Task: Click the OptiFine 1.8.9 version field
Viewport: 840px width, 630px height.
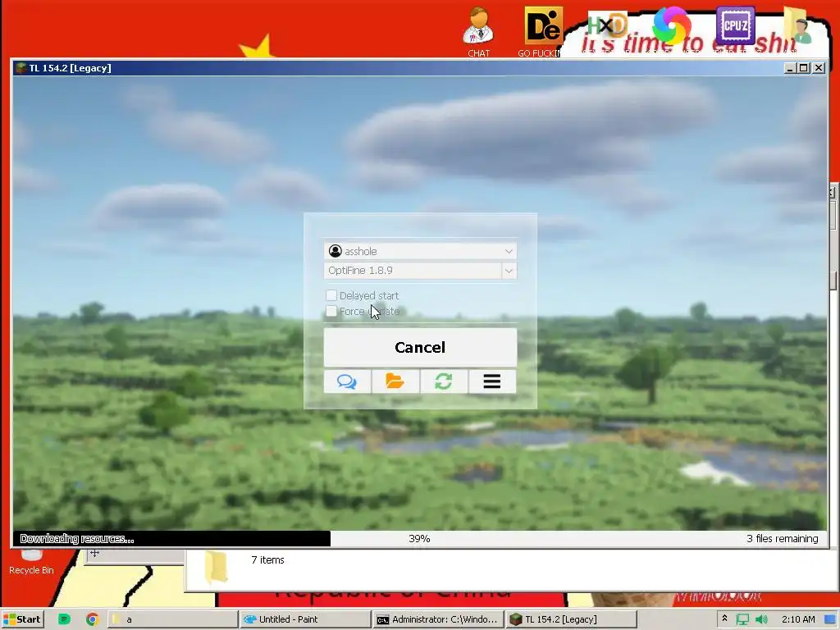Action: [413, 271]
